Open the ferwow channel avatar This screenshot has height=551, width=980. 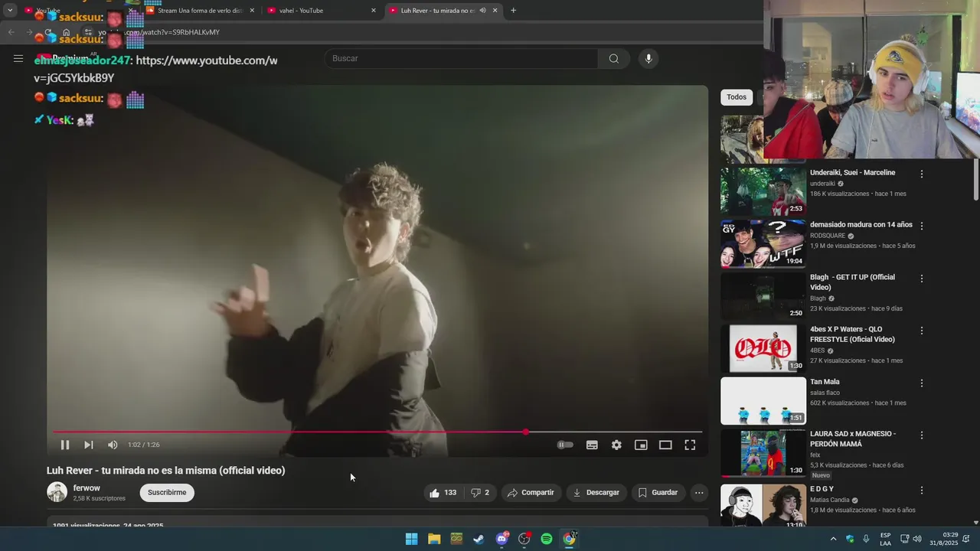click(57, 492)
